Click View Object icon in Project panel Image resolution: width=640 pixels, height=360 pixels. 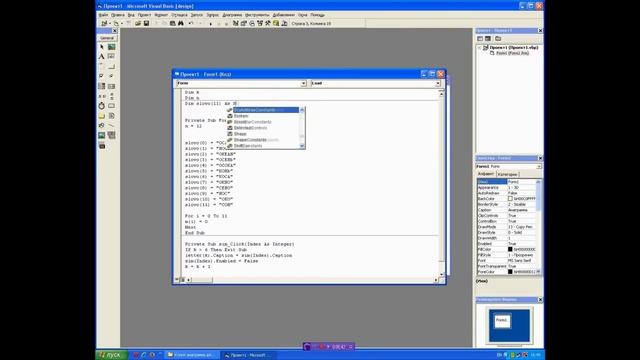point(488,39)
